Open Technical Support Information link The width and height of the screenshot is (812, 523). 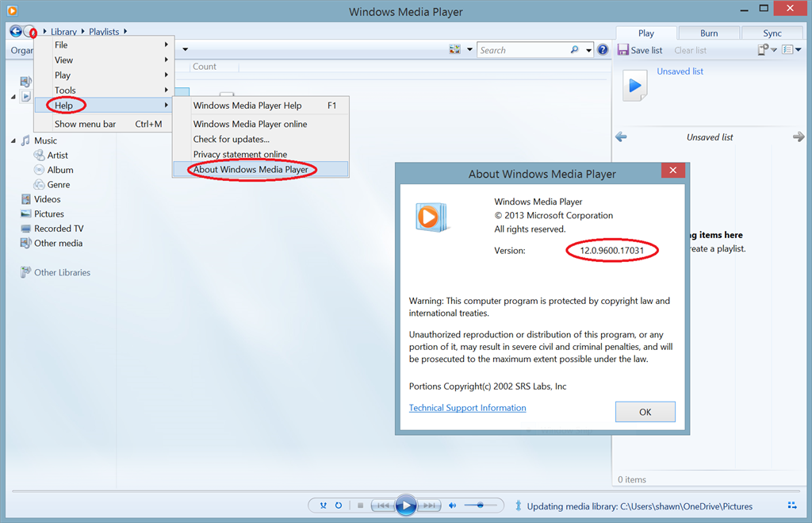(x=468, y=407)
